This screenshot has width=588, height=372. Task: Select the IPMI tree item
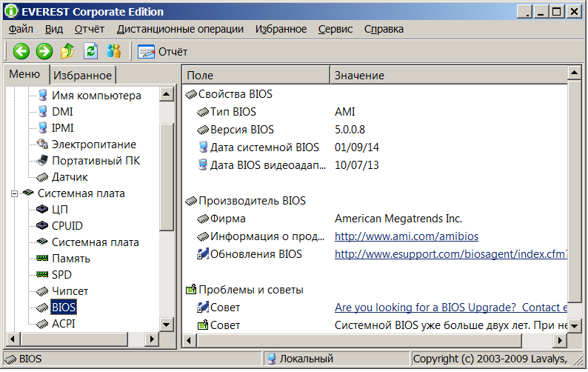62,128
